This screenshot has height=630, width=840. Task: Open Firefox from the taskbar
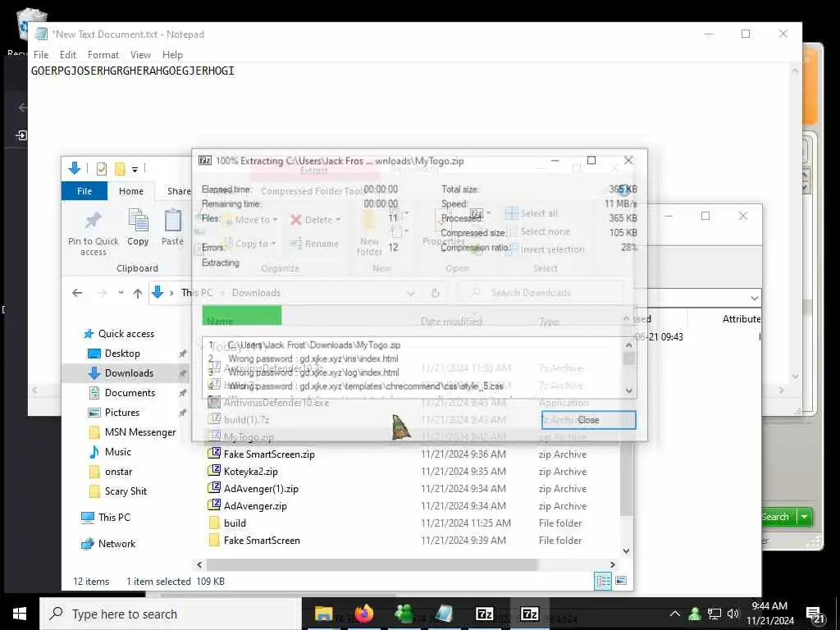[363, 614]
